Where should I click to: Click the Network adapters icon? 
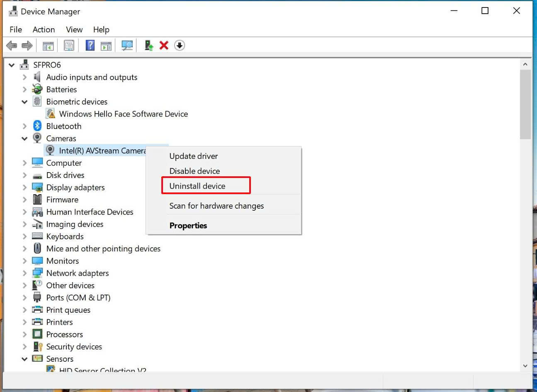pyautogui.click(x=37, y=273)
